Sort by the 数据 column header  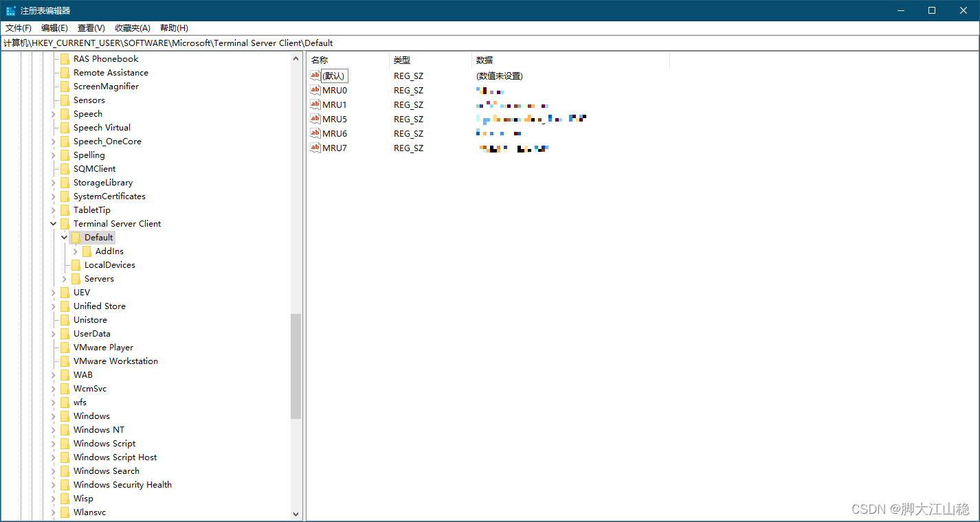571,60
